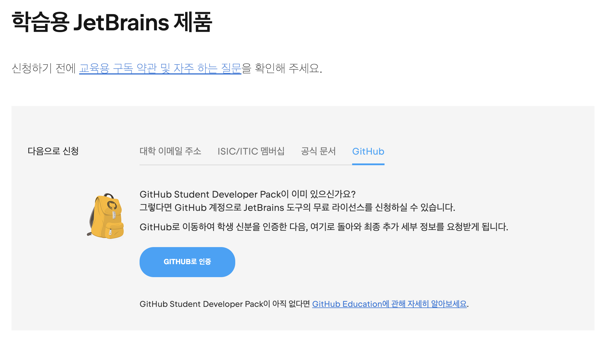Click the yellow GitHub backpack illustration
Image resolution: width=613 pixels, height=364 pixels.
coord(106,218)
